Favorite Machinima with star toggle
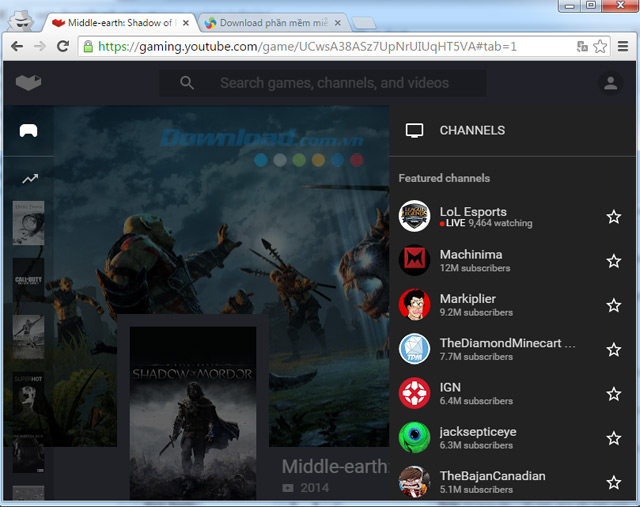This screenshot has width=640, height=507. tap(613, 261)
